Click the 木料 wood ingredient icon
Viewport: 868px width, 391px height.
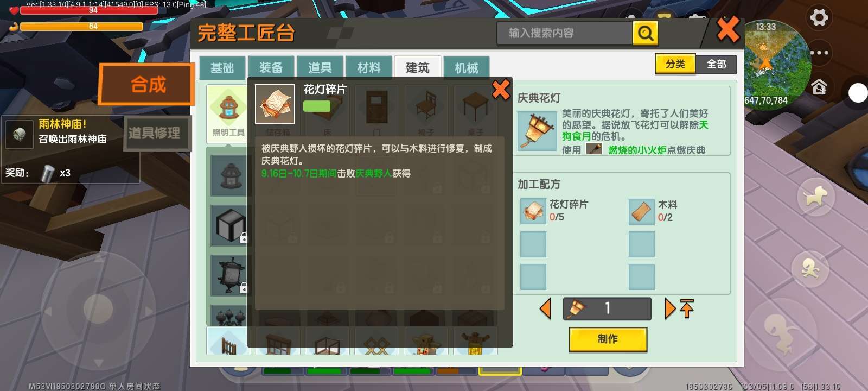click(x=642, y=211)
